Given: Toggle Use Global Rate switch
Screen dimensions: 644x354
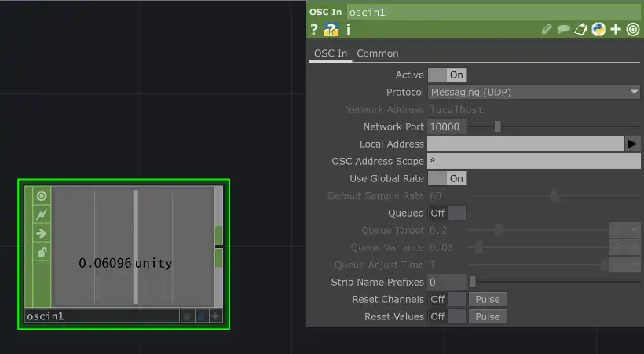Looking at the screenshot, I should pos(447,179).
